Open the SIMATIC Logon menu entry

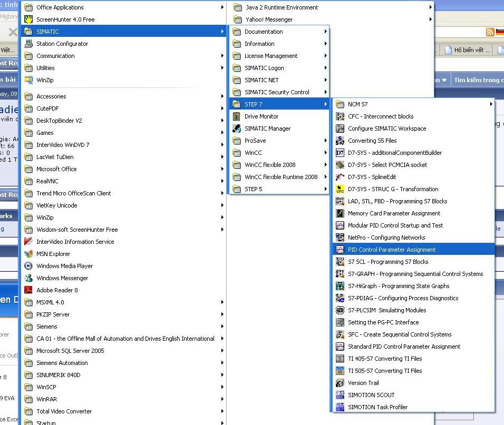[x=279, y=68]
